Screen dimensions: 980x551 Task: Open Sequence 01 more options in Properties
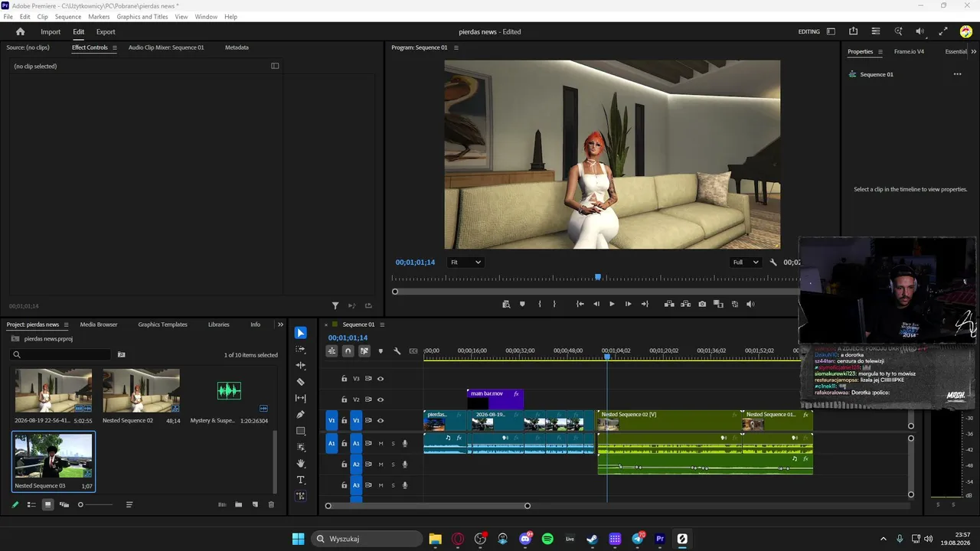click(957, 74)
